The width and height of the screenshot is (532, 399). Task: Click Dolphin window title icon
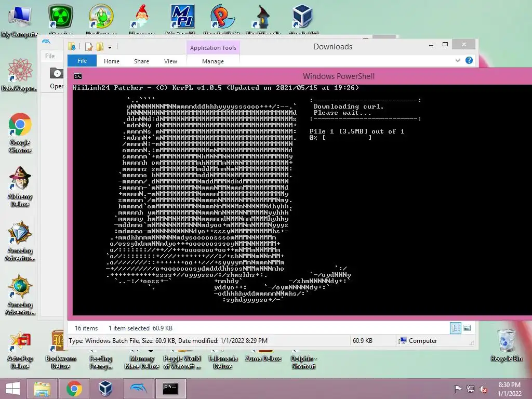click(x=46, y=42)
